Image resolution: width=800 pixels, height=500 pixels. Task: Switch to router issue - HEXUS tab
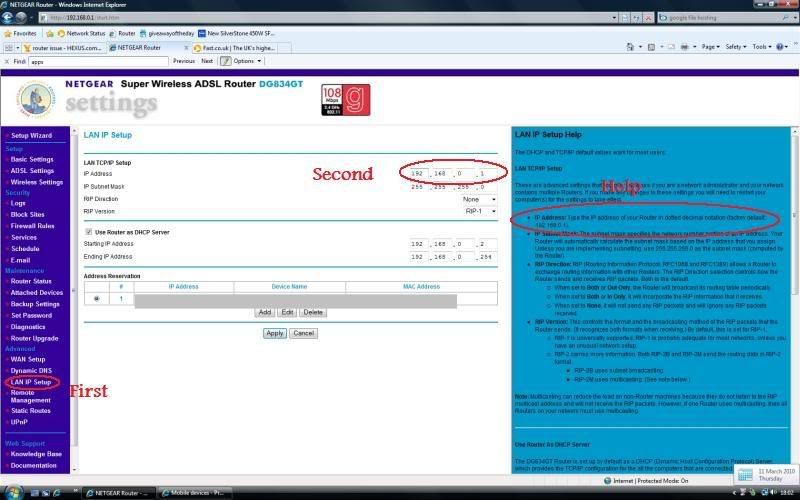pyautogui.click(x=64, y=47)
